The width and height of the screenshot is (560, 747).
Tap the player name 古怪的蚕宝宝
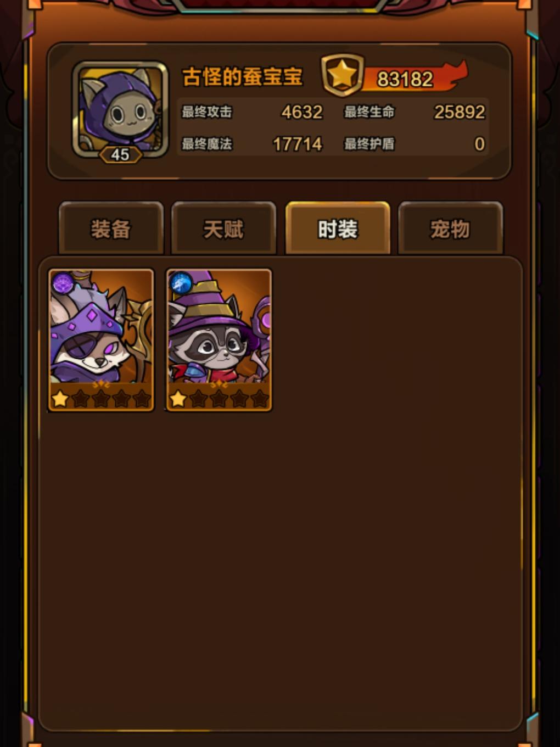coord(243,77)
